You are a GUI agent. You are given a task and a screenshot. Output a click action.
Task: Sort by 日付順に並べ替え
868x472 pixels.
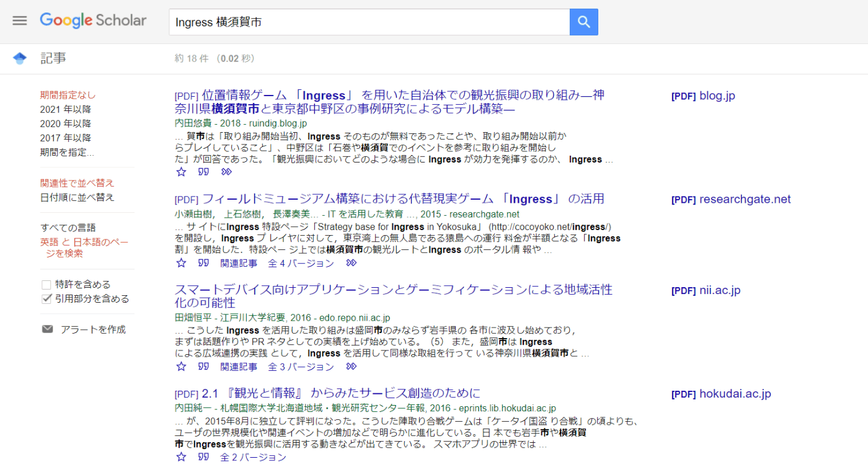click(x=77, y=197)
